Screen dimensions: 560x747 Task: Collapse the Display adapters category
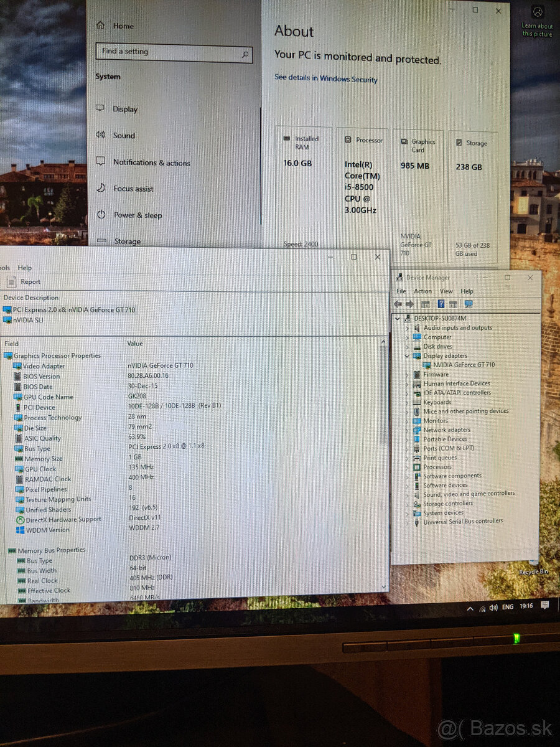point(406,355)
